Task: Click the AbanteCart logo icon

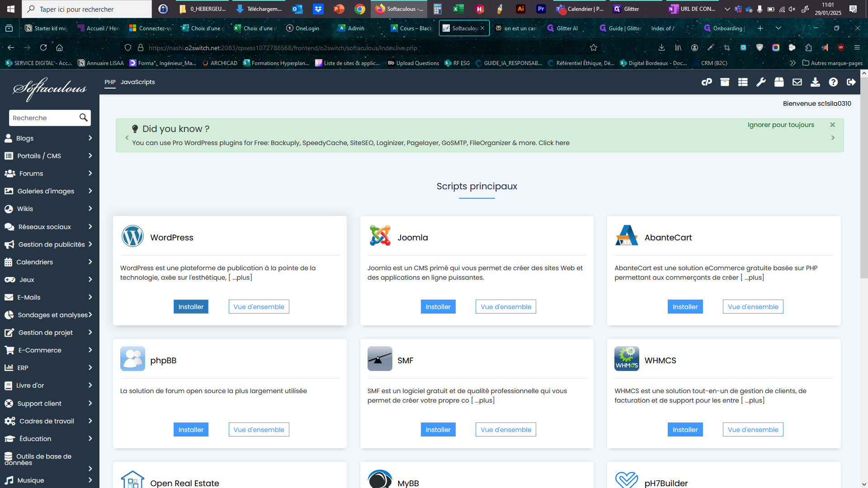Action: tap(627, 236)
